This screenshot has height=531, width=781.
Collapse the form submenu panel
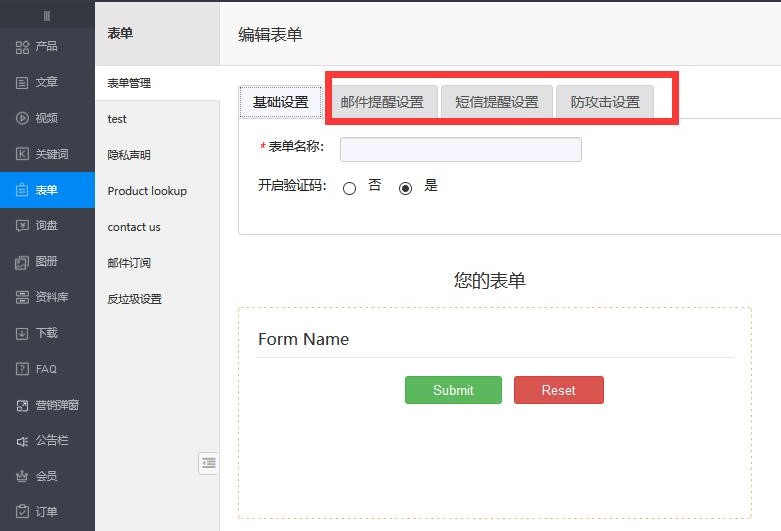pyautogui.click(x=208, y=463)
